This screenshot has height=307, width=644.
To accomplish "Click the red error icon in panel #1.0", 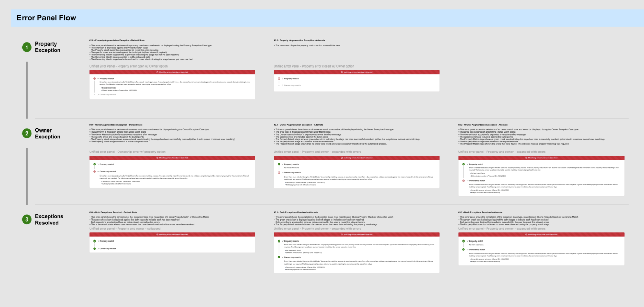I will 94,78.
